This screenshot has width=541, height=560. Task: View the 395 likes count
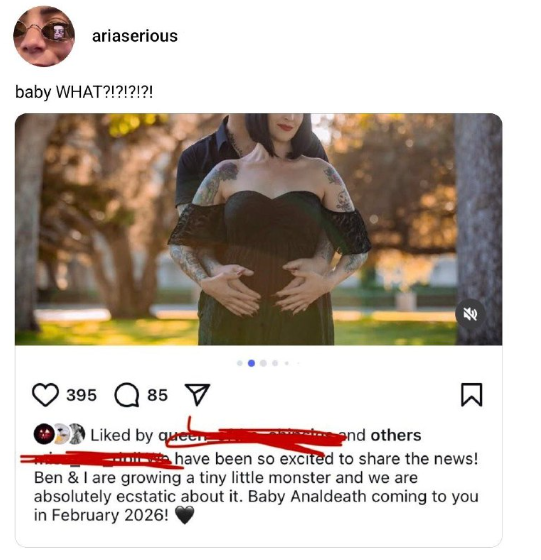pos(81,395)
